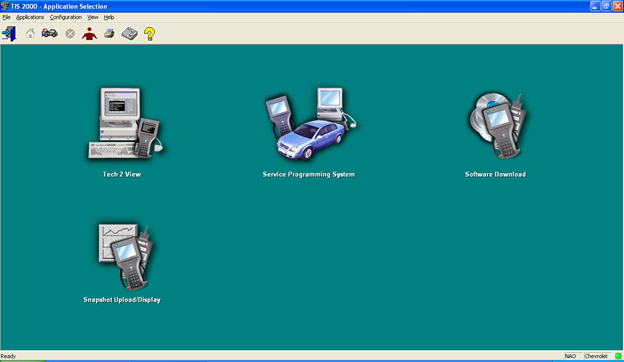Open the Help menu

[x=109, y=17]
